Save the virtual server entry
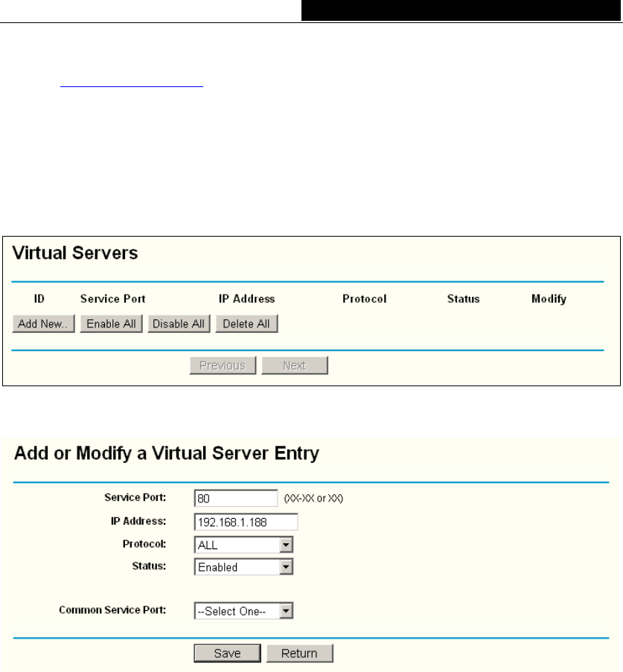623x672 pixels. 227,653
